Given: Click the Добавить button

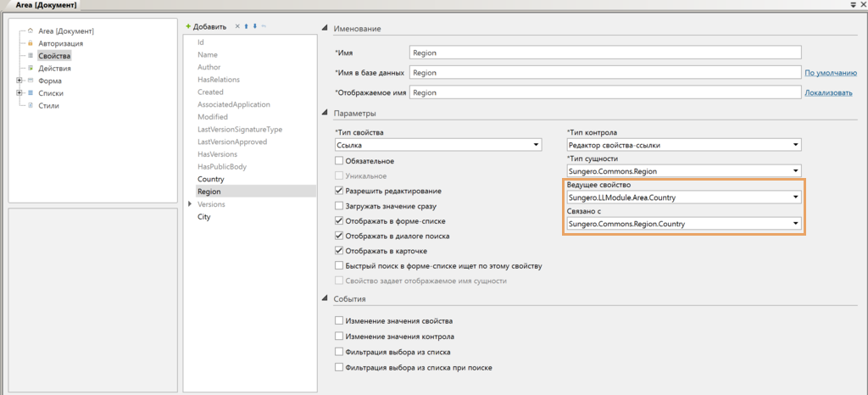Looking at the screenshot, I should 206,26.
